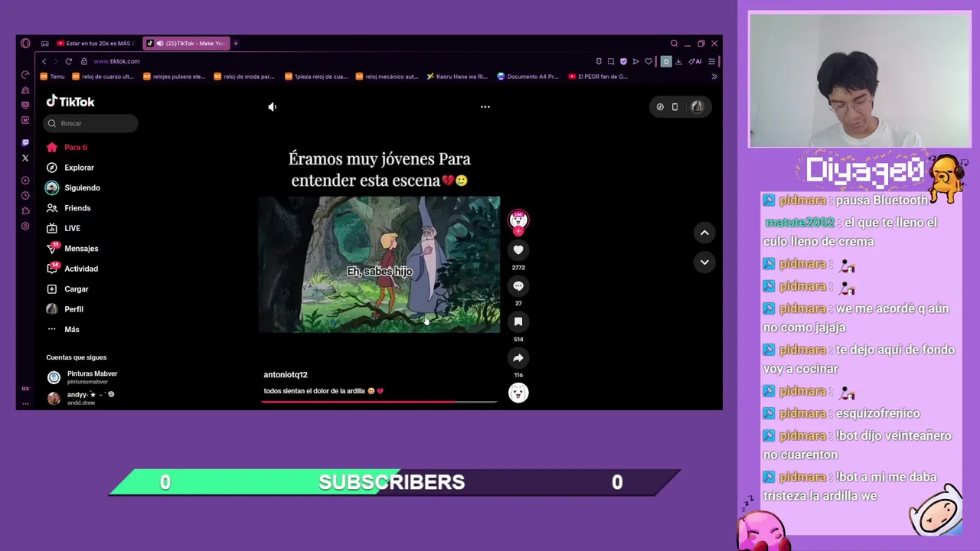Click the TikTok coins icon at top right

click(x=660, y=107)
